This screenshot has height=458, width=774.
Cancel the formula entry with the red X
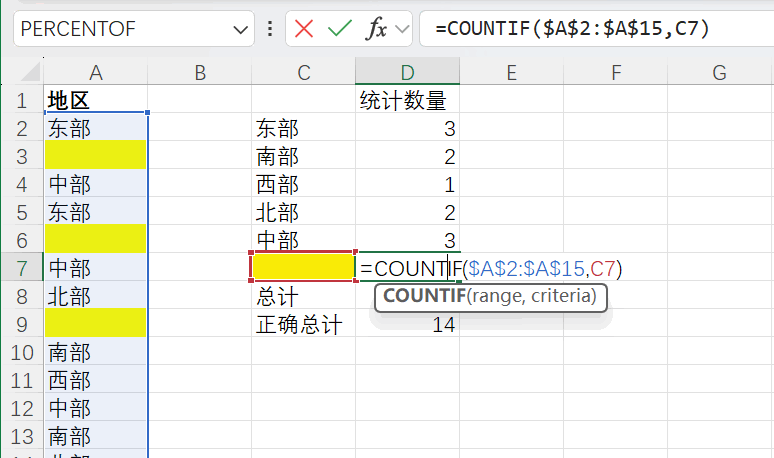[x=304, y=29]
